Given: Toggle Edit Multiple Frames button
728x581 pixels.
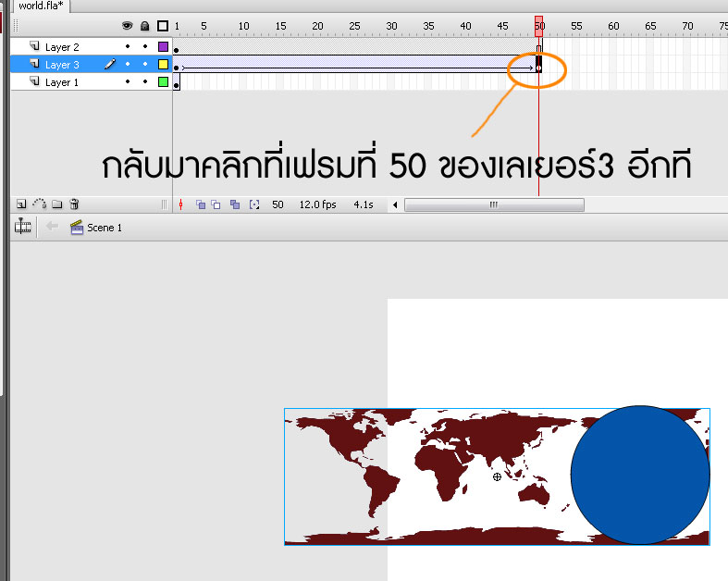Looking at the screenshot, I should pyautogui.click(x=235, y=204).
